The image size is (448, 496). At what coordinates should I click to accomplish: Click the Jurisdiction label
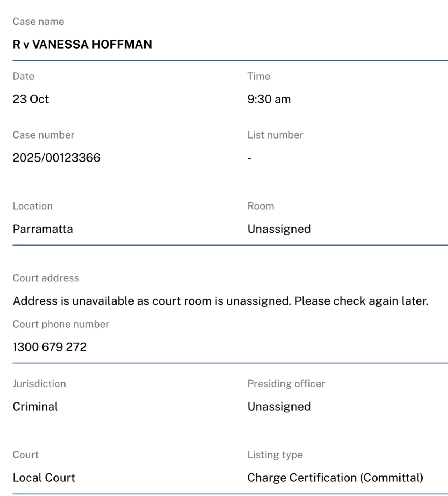point(39,384)
